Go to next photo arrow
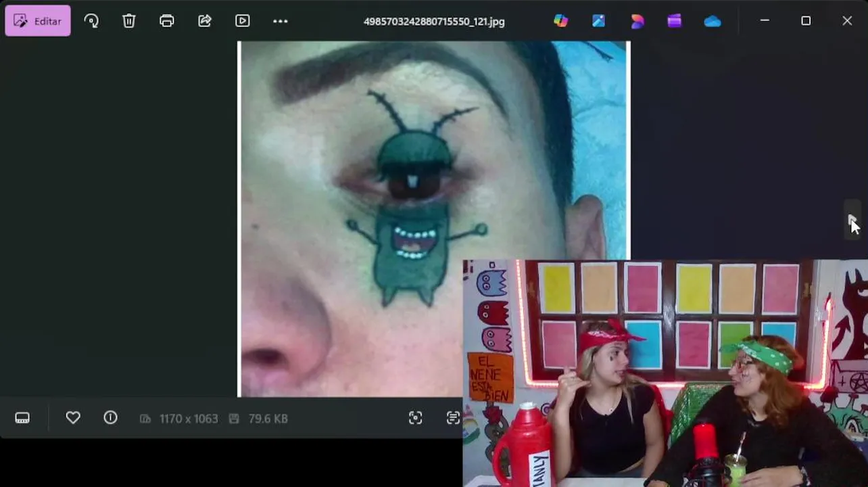 [x=852, y=220]
